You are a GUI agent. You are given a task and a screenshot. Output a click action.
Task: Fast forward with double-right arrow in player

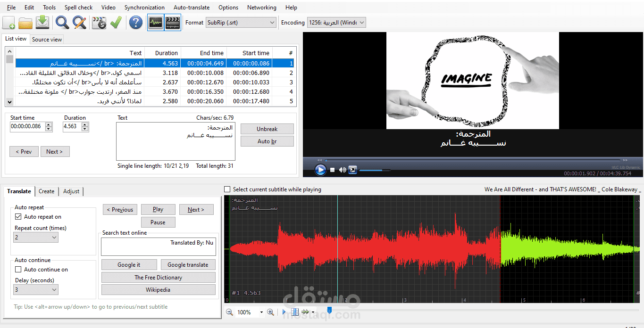(x=626, y=160)
